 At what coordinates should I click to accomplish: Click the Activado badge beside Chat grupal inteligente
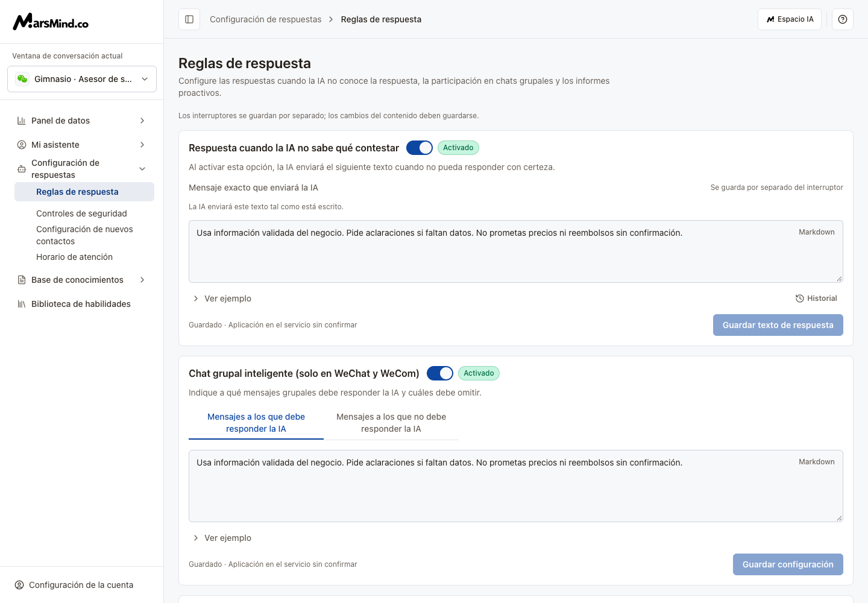coord(479,373)
